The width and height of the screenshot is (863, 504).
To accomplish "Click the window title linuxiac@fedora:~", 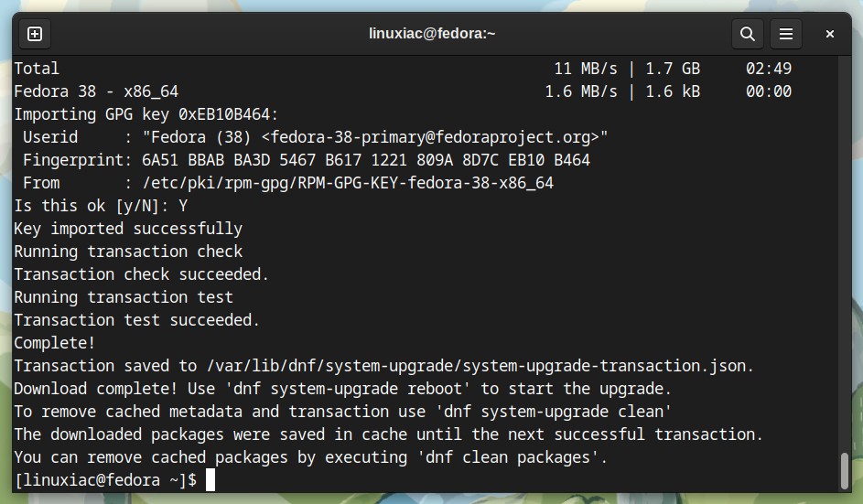I will [432, 34].
